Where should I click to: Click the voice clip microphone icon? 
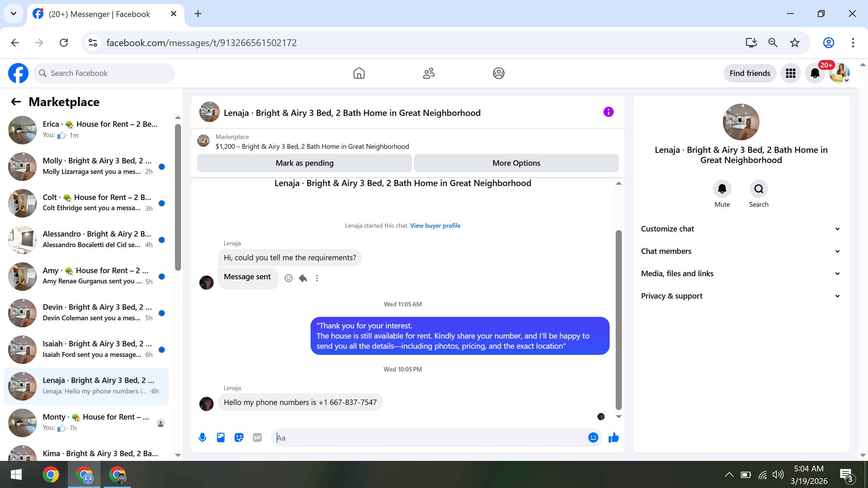pyautogui.click(x=202, y=438)
